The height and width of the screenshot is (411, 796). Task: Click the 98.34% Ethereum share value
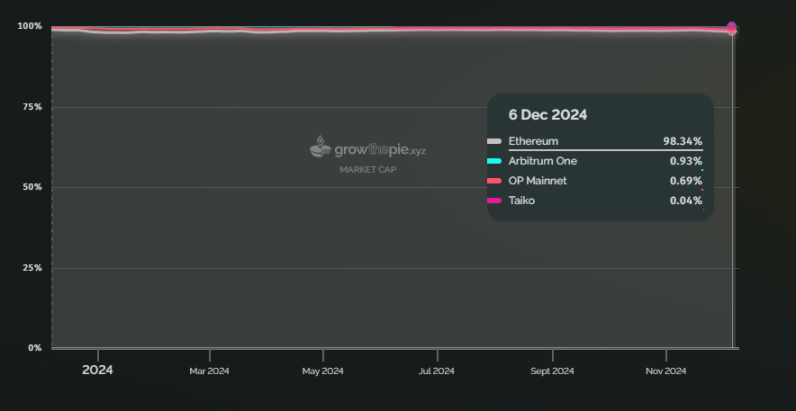[x=682, y=141]
